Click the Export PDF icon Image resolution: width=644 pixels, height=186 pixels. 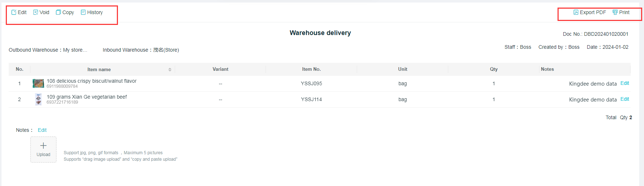[x=576, y=12]
